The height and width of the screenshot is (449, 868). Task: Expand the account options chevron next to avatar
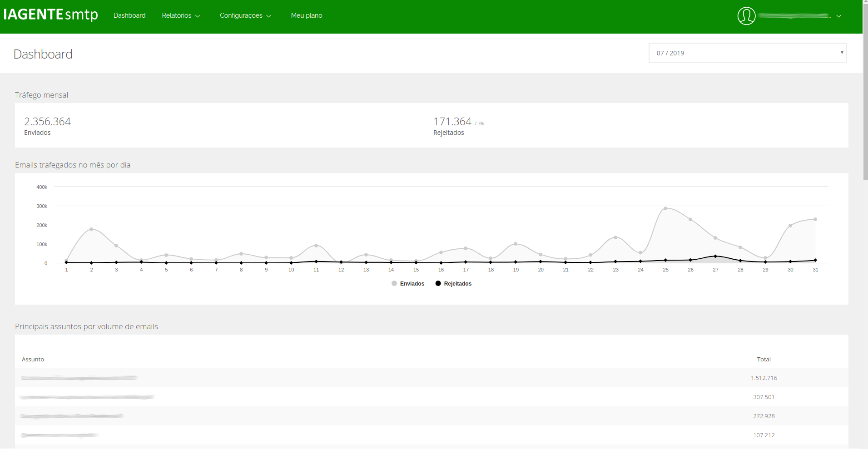(838, 16)
